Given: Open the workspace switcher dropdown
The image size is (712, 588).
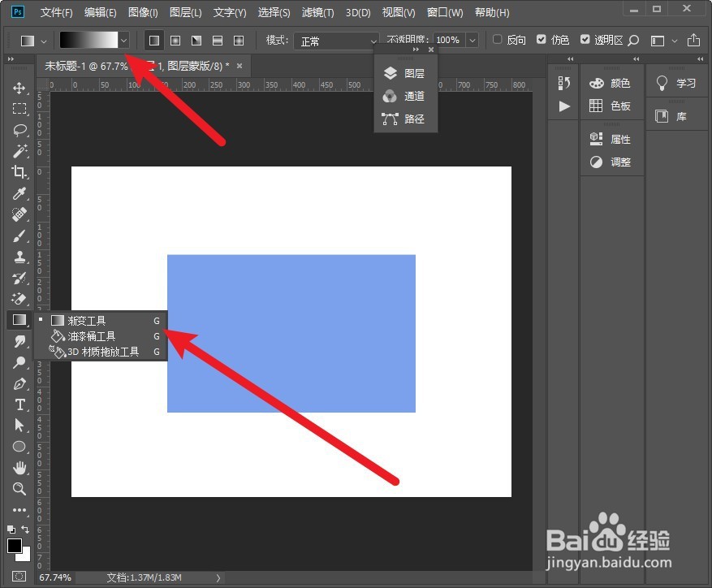Looking at the screenshot, I should 675,41.
